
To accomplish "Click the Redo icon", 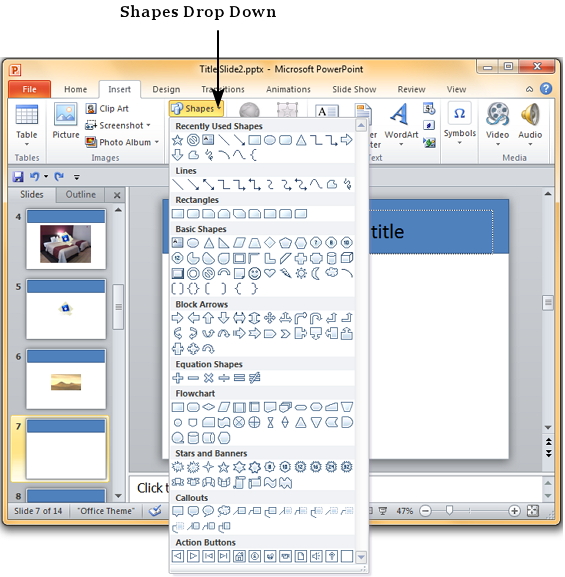I will [59, 177].
